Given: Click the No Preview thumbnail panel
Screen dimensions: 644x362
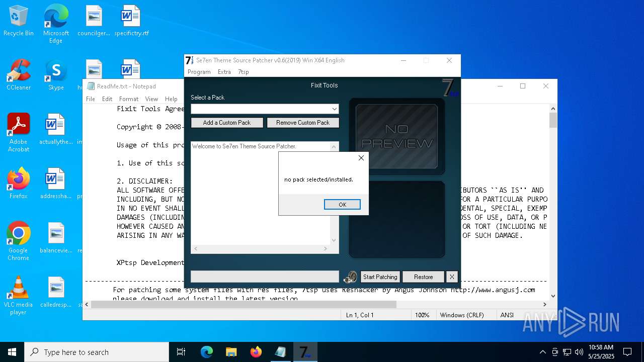Looking at the screenshot, I should tap(396, 136).
